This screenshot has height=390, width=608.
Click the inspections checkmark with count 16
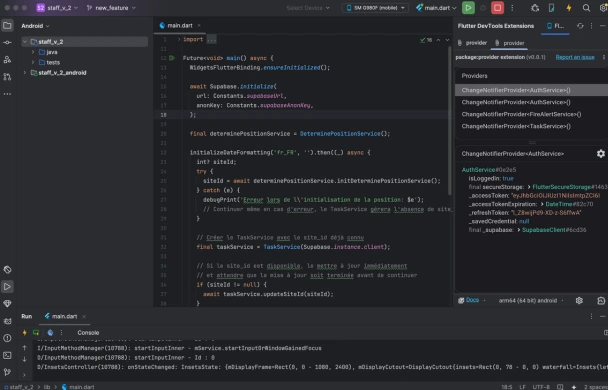point(426,40)
